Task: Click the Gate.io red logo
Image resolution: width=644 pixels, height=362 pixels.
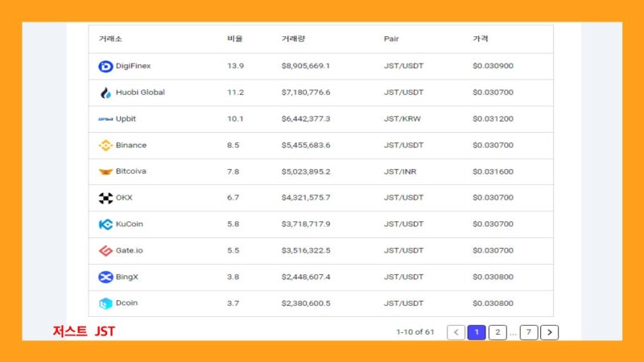Action: [x=105, y=251]
